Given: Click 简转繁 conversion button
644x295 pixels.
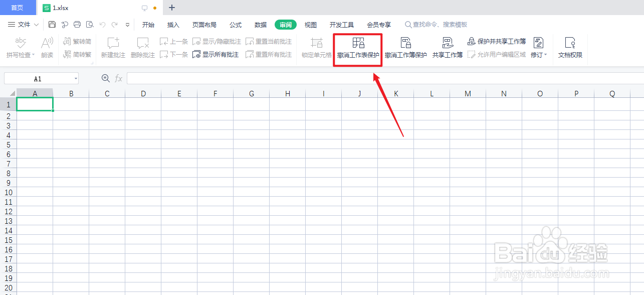Looking at the screenshot, I should pyautogui.click(x=77, y=55).
